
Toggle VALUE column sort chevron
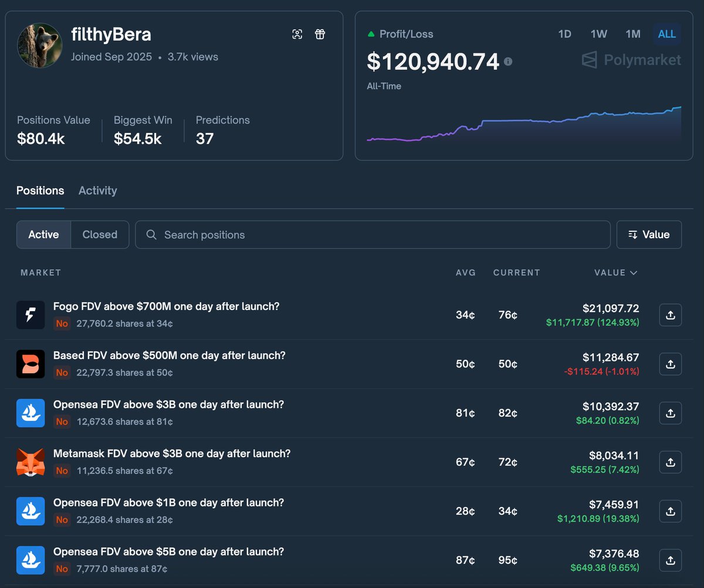coord(633,273)
